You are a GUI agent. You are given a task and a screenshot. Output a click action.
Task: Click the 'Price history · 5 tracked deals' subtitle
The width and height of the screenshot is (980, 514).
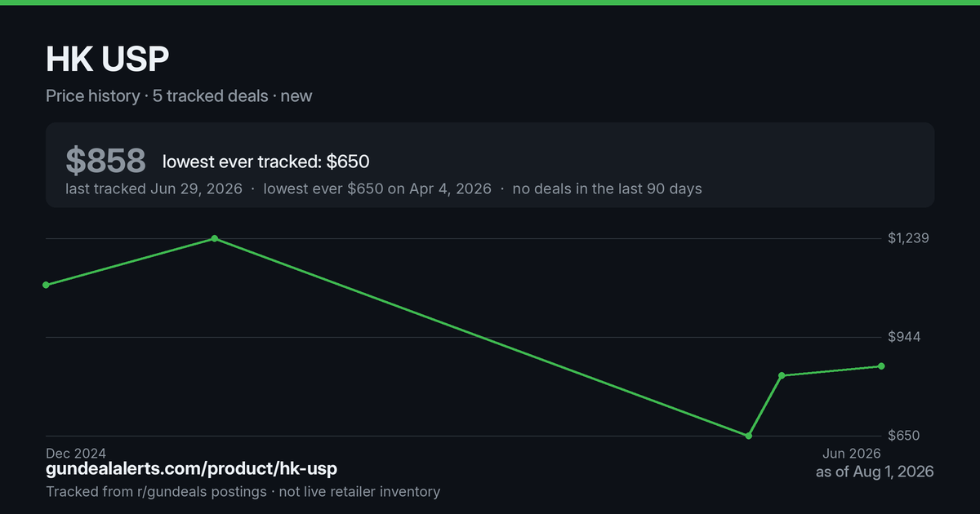point(157,95)
